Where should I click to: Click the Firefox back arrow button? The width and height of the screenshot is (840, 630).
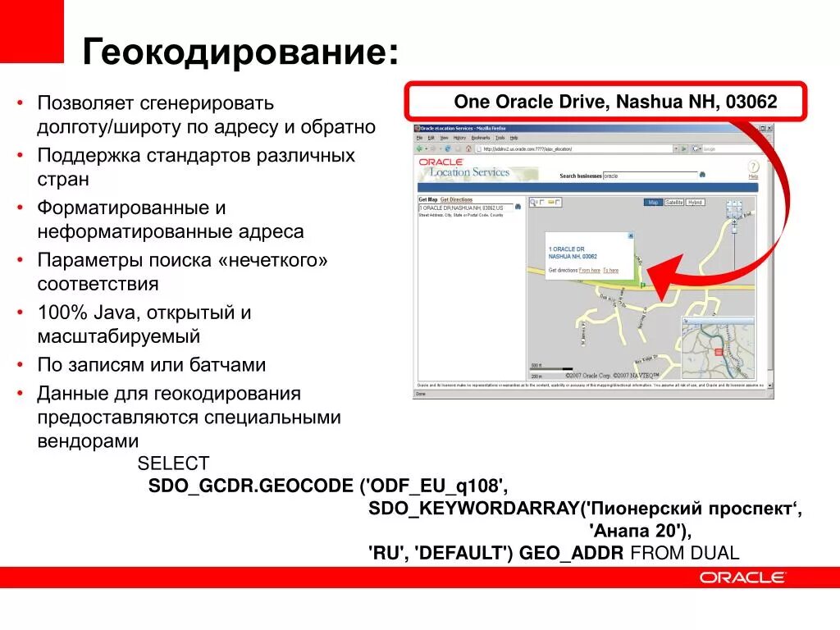[x=419, y=148]
